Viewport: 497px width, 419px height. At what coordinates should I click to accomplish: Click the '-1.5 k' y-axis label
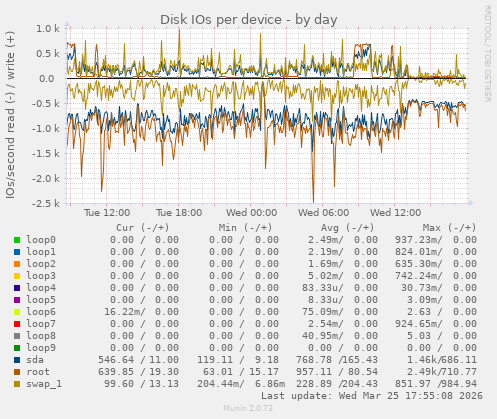(x=46, y=154)
